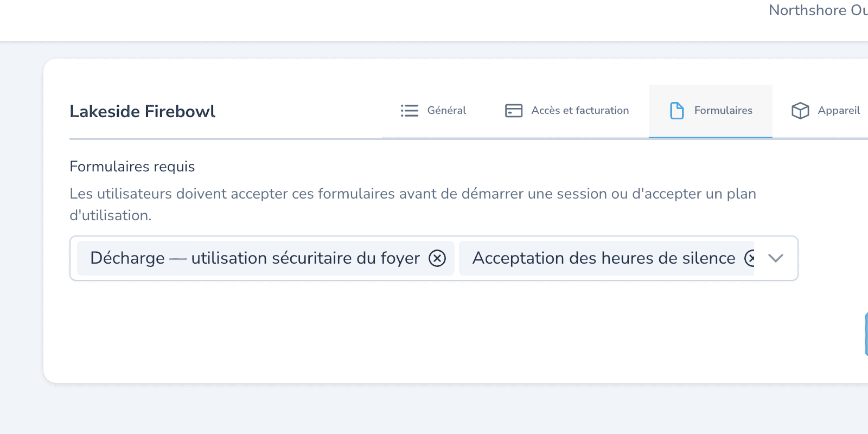Remove Acceptation des heures de silence tag
This screenshot has width=868, height=434.
tap(750, 258)
